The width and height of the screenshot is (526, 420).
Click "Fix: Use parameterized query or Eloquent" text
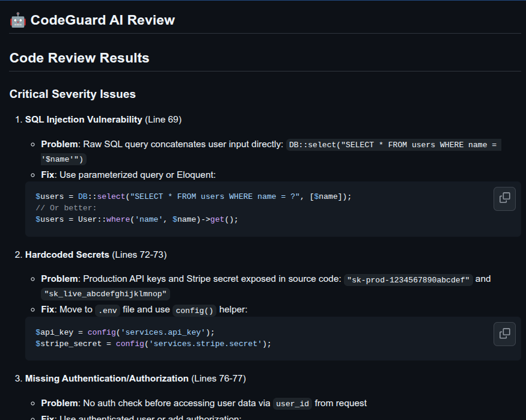(x=128, y=175)
